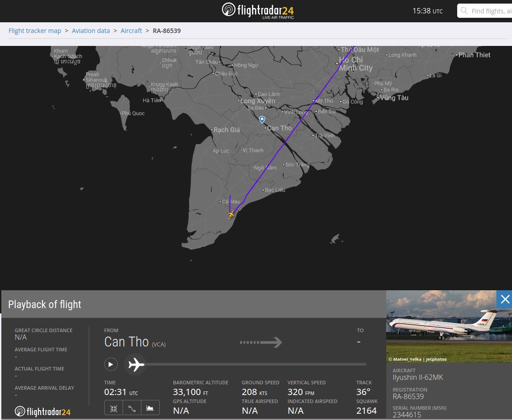The image size is (512, 420).
Task: Click the blue Can Tho airport pin
Action: click(262, 119)
